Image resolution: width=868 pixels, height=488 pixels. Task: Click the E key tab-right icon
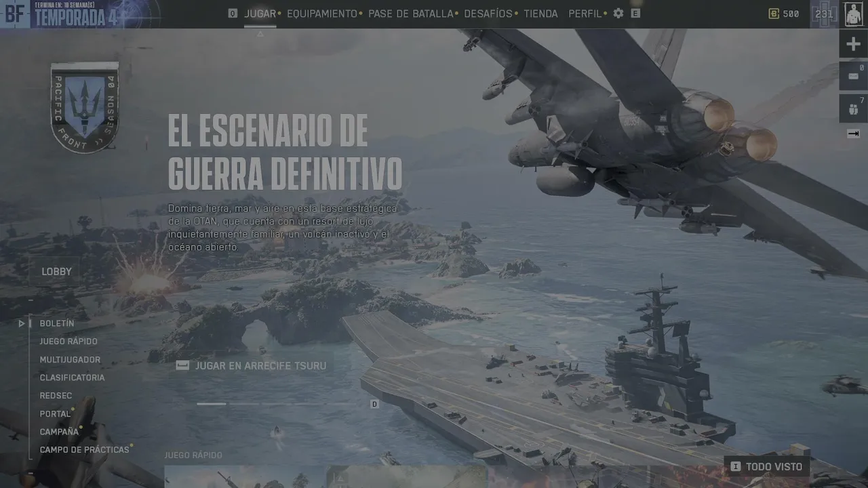tap(635, 14)
